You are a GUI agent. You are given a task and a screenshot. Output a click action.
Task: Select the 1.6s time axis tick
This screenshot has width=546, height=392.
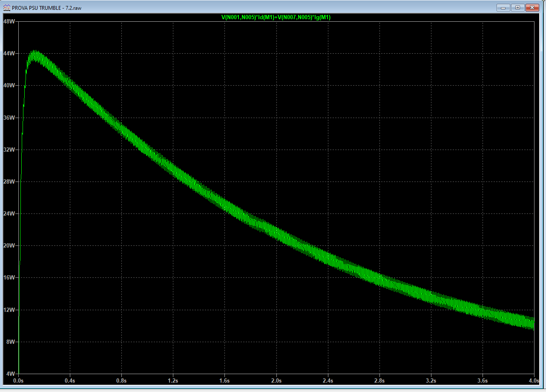(x=224, y=380)
